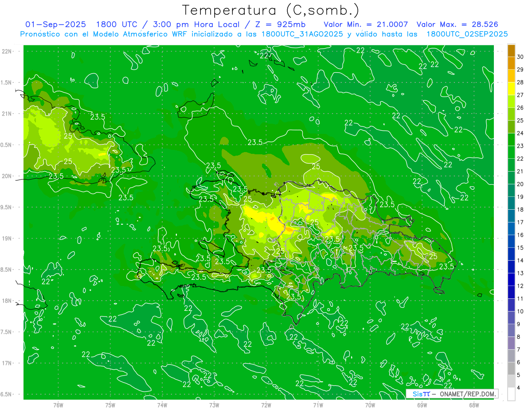
Task: Click the initialization time '1800UTC_31AGO2025'
Action: [301, 34]
